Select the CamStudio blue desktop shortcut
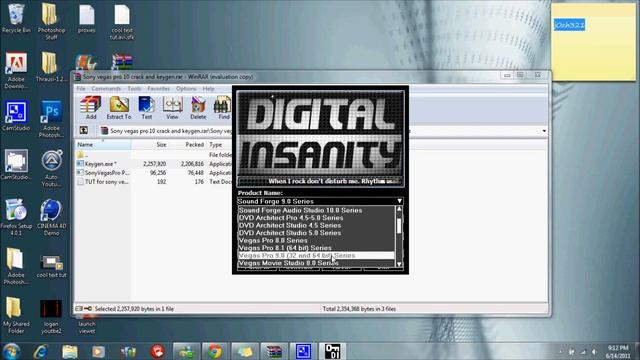This screenshot has height=360, width=640. [x=16, y=117]
